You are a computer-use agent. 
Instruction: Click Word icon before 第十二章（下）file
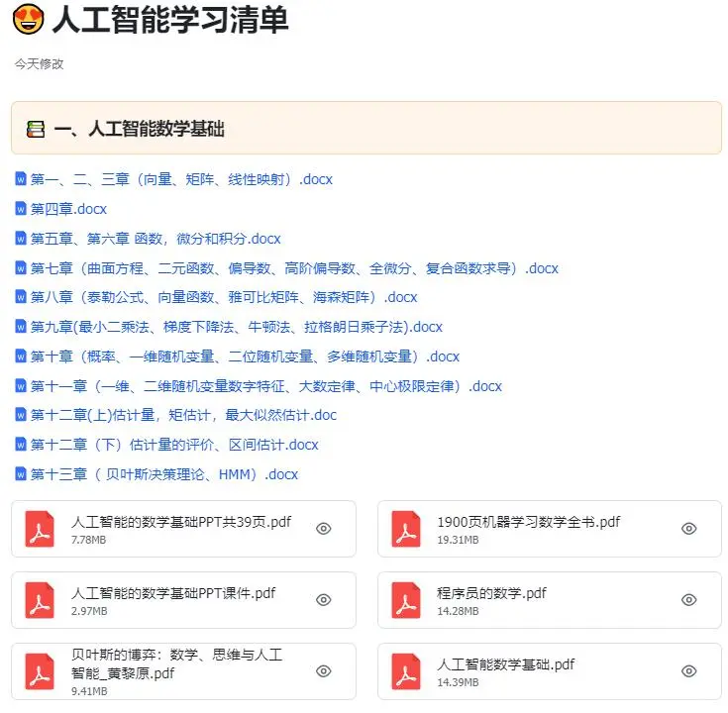21,445
